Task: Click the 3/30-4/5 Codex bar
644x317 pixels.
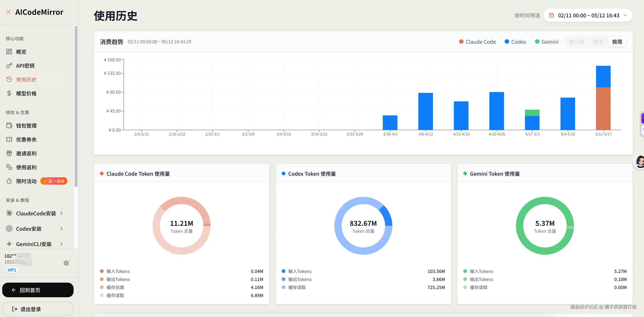Action: pyautogui.click(x=390, y=122)
